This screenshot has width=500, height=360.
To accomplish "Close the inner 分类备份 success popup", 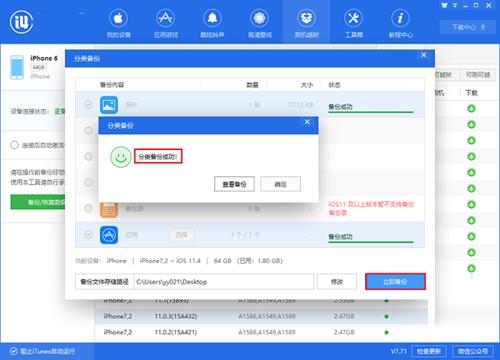I will (x=307, y=122).
